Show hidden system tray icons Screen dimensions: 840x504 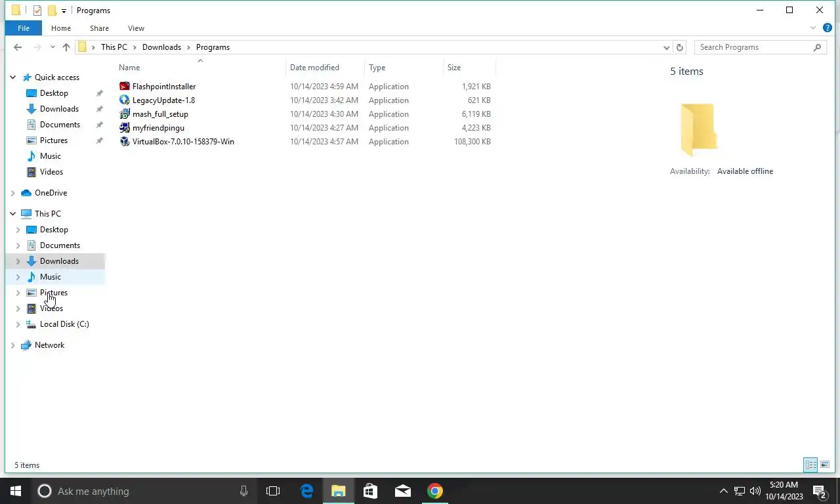[724, 491]
